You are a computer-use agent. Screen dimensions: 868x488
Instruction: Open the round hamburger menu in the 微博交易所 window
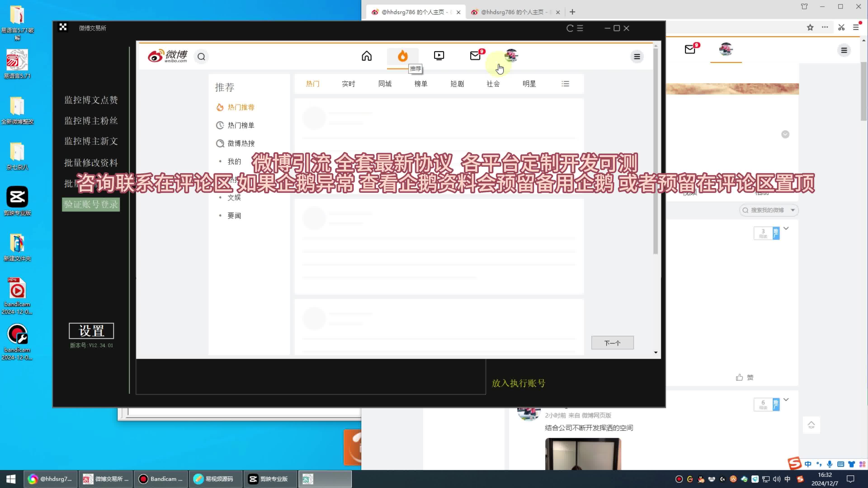pos(637,56)
